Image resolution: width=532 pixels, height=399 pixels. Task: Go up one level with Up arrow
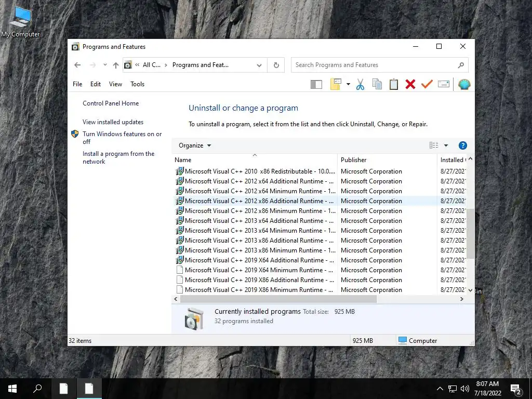click(116, 65)
